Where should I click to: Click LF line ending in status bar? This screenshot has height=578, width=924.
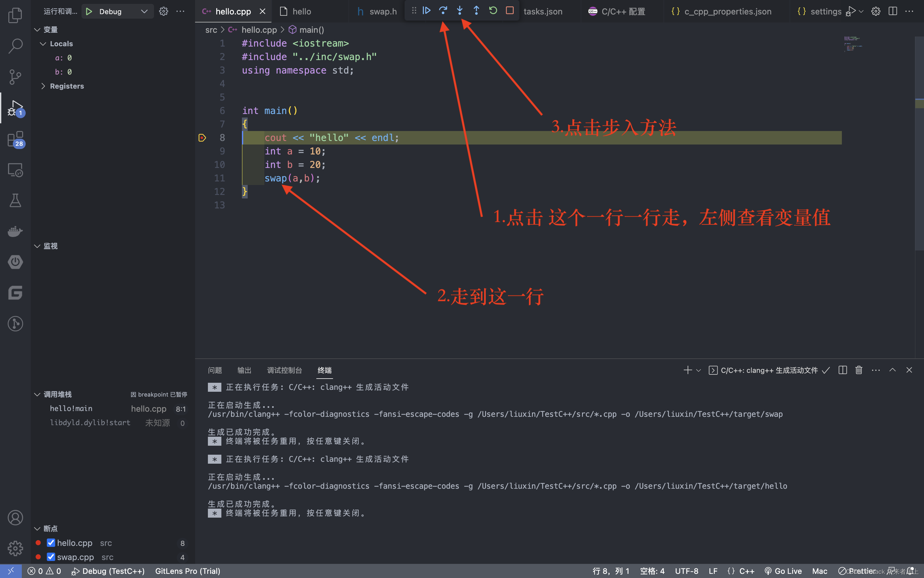pos(713,571)
